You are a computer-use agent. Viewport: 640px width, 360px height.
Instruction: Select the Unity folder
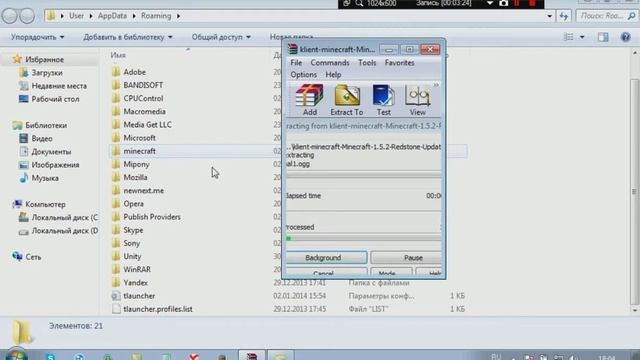[x=132, y=256]
